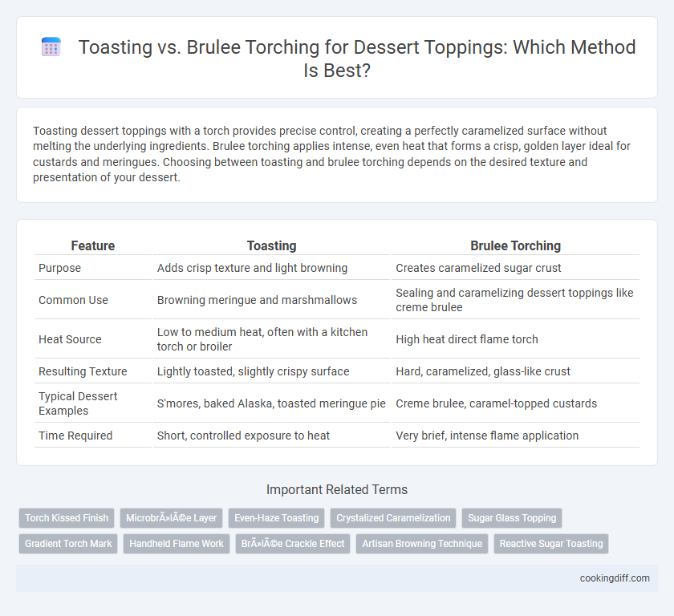Visit the cookingdiff.com footer link
Screen dimensions: 674x616
coord(615,578)
